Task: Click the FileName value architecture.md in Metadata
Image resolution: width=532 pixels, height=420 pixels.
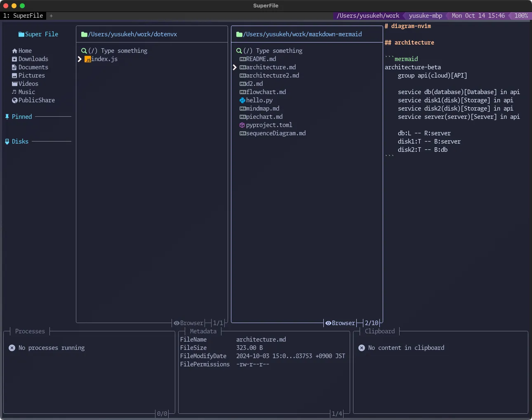Action: [261, 340]
